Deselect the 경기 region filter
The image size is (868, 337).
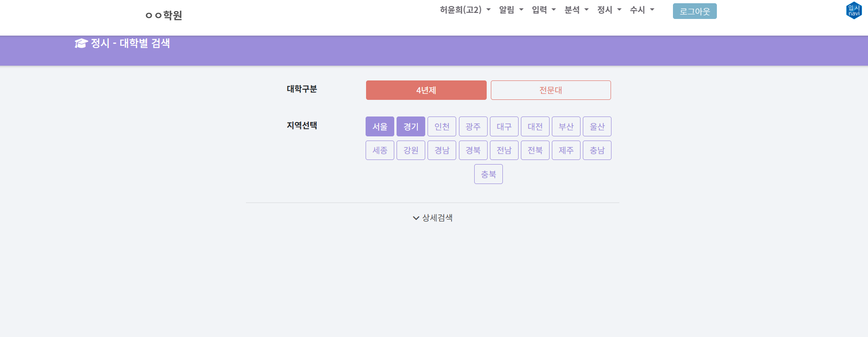tap(410, 127)
